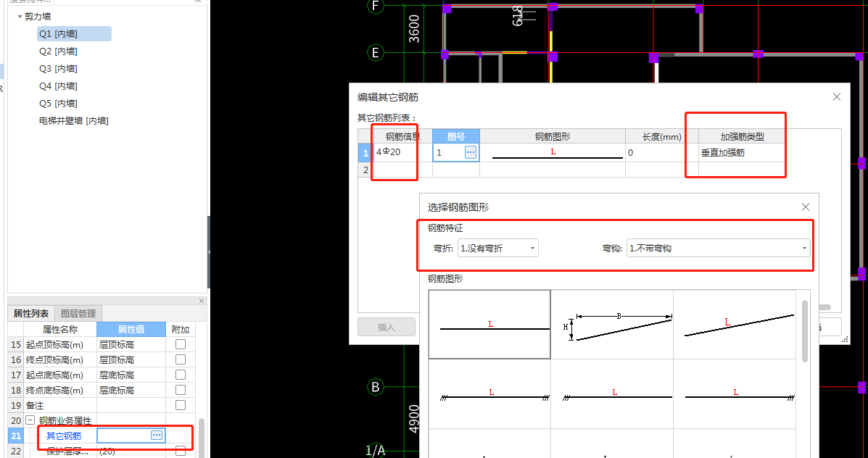Select Q4 [内墙] in the tree
This screenshot has height=458, width=868.
coord(58,86)
